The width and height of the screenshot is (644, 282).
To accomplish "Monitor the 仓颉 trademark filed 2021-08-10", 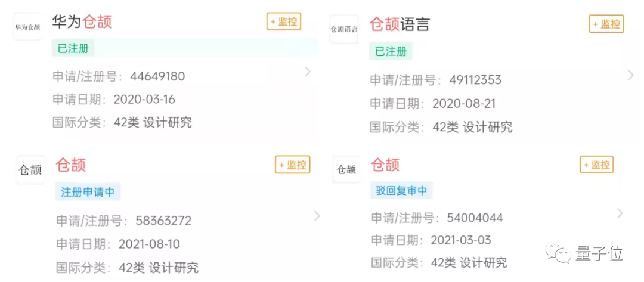I will click(x=293, y=165).
